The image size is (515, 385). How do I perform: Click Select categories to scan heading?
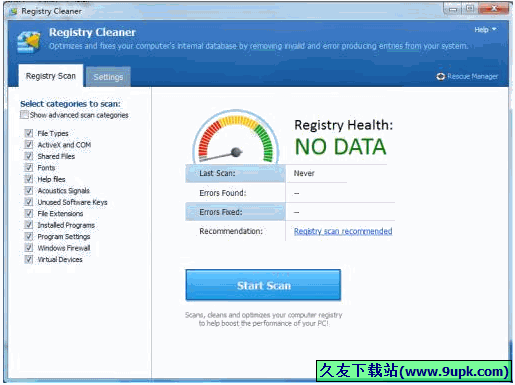pyautogui.click(x=70, y=104)
